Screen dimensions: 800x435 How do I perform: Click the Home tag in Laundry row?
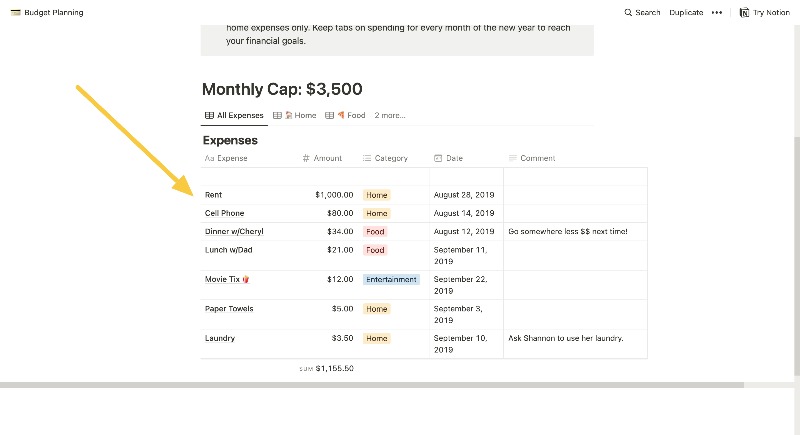point(377,338)
